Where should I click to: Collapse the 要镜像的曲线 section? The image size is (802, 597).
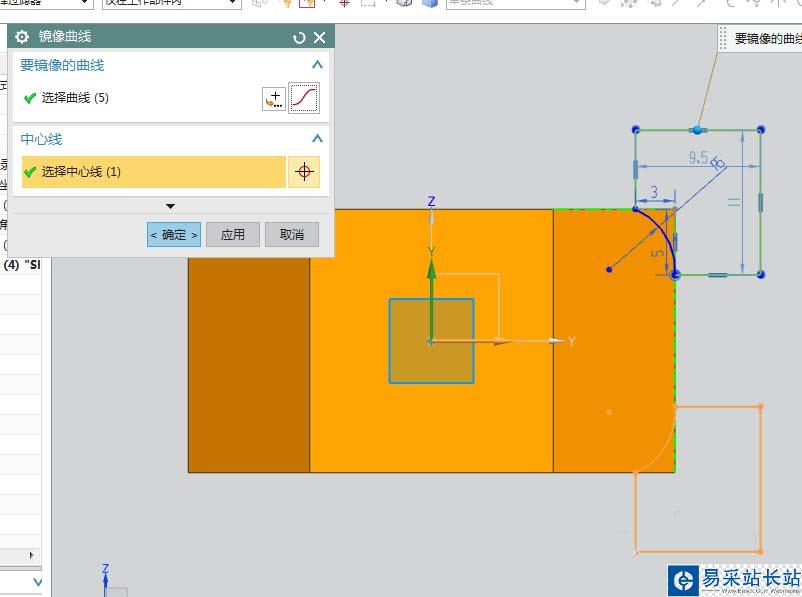317,64
